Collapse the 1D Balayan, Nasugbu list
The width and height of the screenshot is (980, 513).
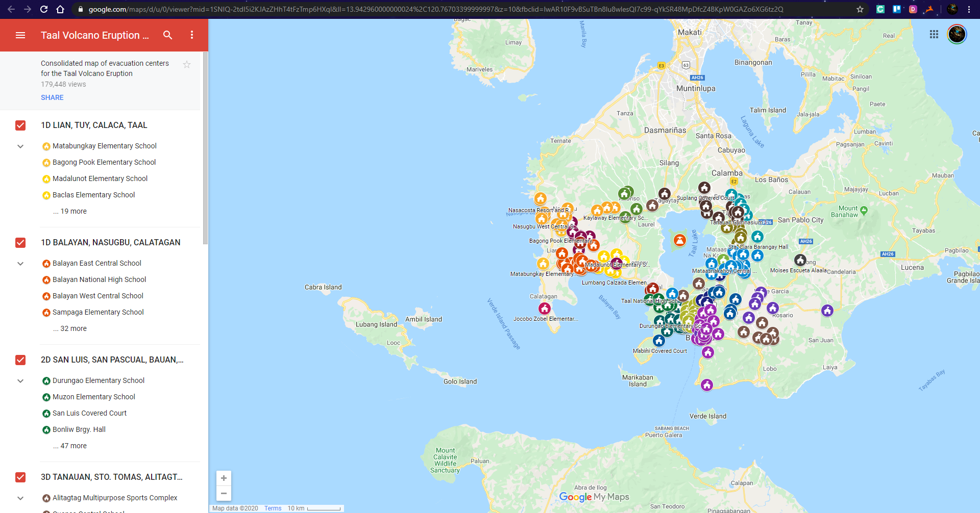point(20,264)
